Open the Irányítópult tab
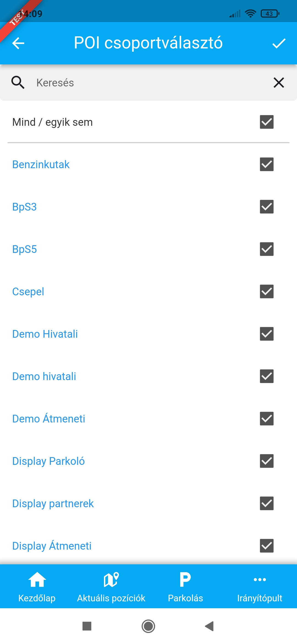The width and height of the screenshot is (297, 644). tap(260, 586)
